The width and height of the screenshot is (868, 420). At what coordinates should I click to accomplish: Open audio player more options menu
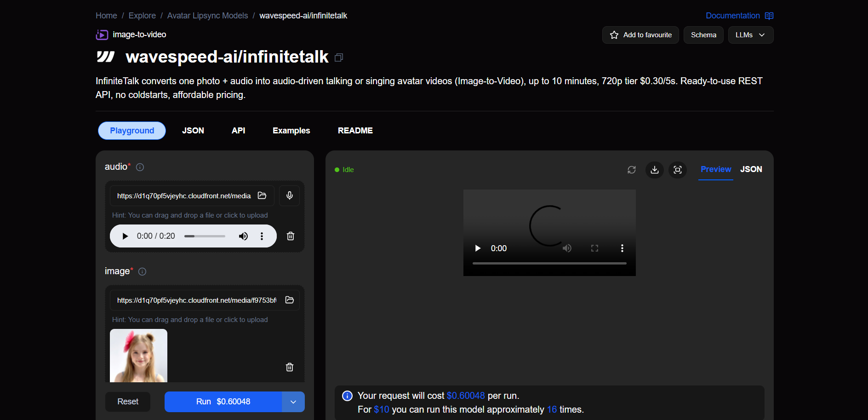tap(262, 236)
